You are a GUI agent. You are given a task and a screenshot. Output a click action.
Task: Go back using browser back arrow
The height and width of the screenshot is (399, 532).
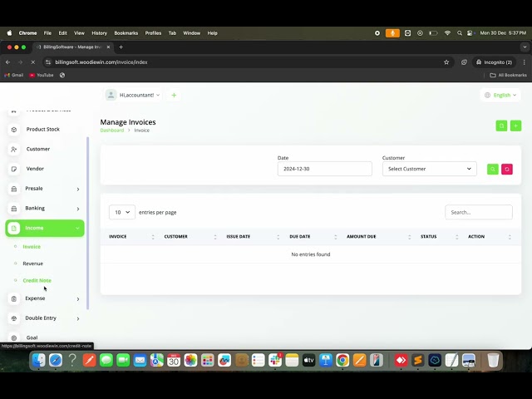[7, 62]
